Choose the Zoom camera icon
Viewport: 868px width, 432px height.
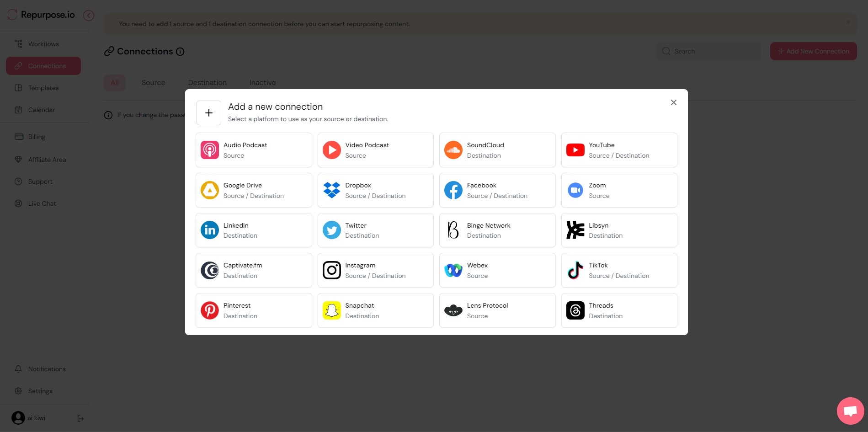[575, 190]
